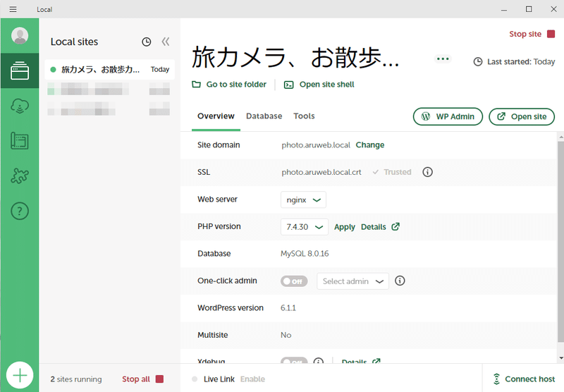
Task: Click SSL info circle icon
Action: [x=427, y=172]
